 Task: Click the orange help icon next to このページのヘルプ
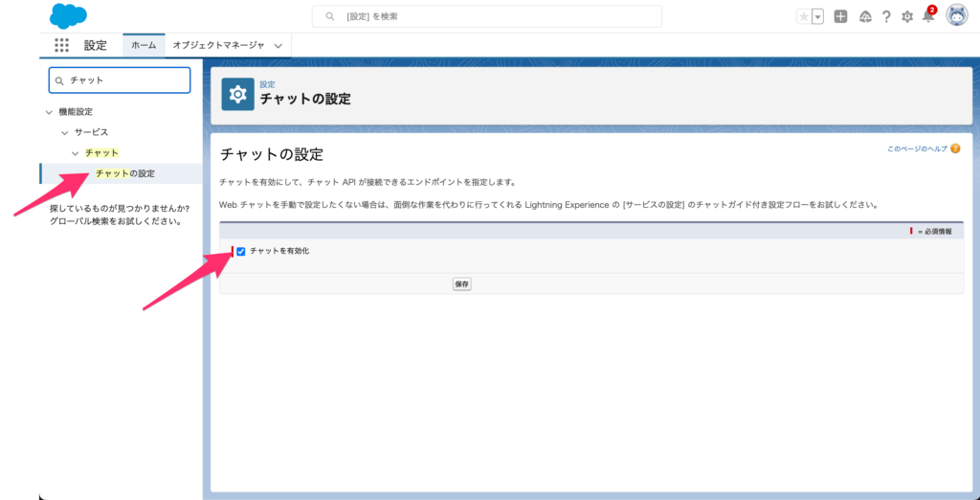[x=955, y=148]
